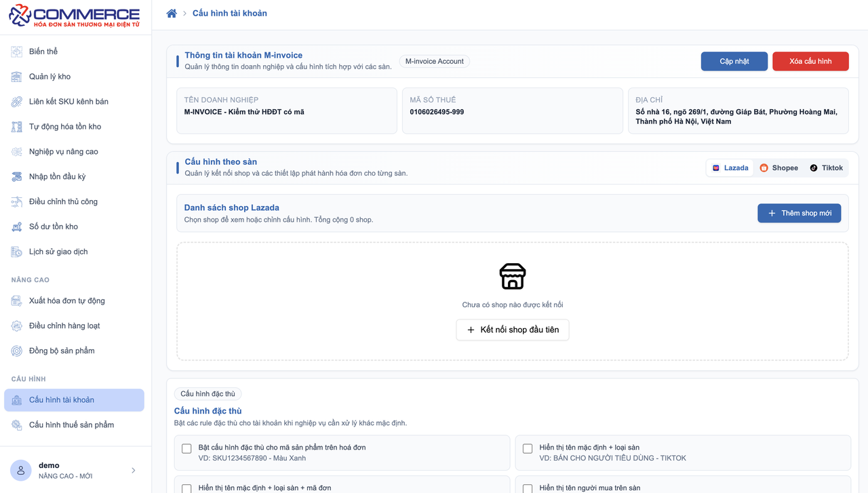Click the Cập nhật button
The image size is (868, 493).
734,61
